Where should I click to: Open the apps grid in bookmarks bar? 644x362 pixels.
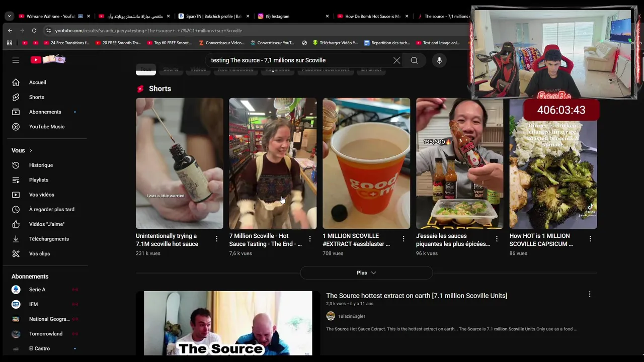[9, 43]
